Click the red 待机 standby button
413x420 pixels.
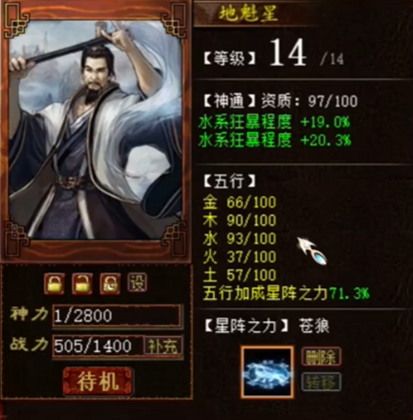click(x=98, y=381)
